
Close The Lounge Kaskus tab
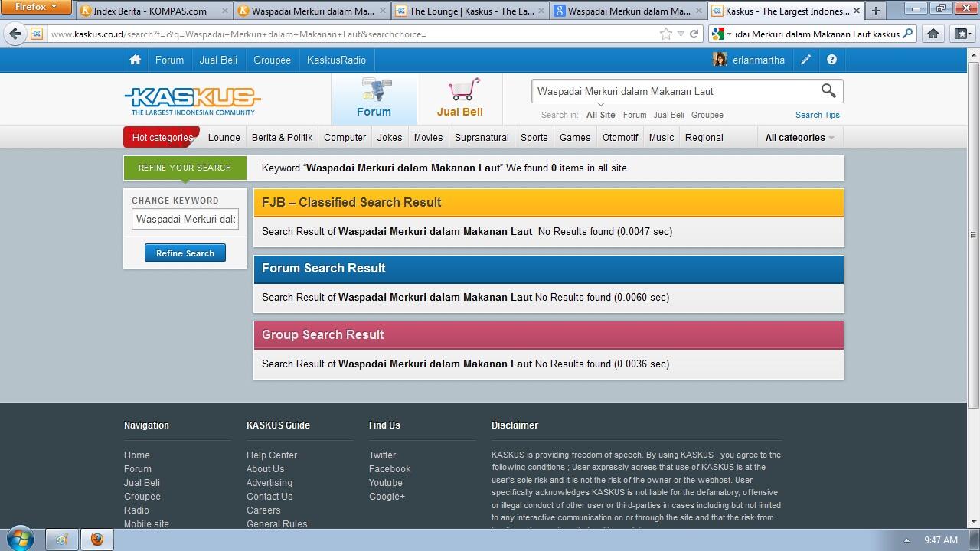[x=541, y=11]
